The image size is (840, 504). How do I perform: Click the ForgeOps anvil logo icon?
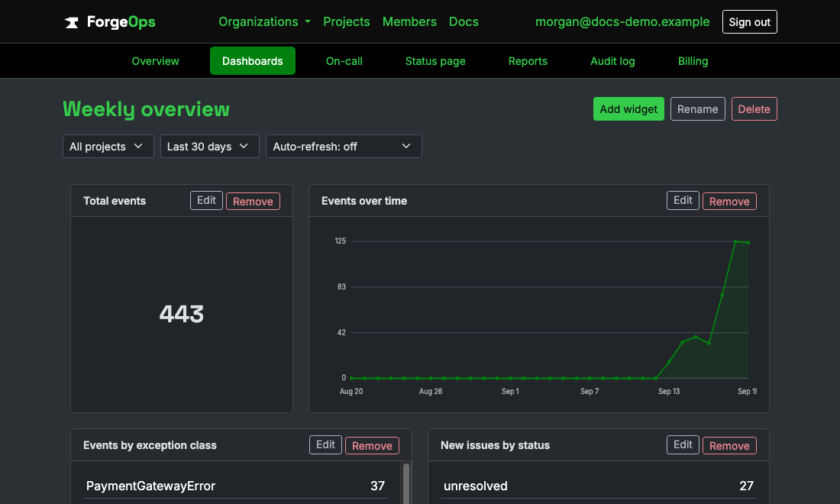pyautogui.click(x=71, y=22)
